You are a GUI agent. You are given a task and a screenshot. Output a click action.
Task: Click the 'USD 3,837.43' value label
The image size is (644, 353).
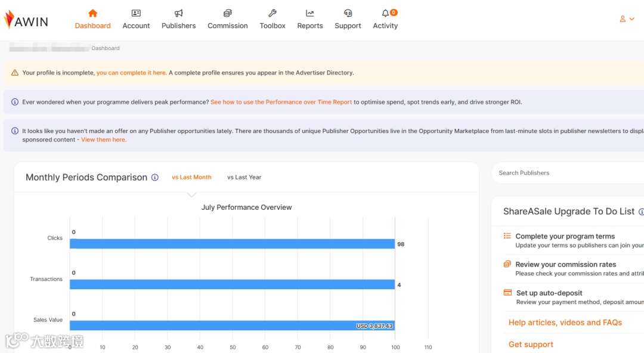(x=374, y=326)
